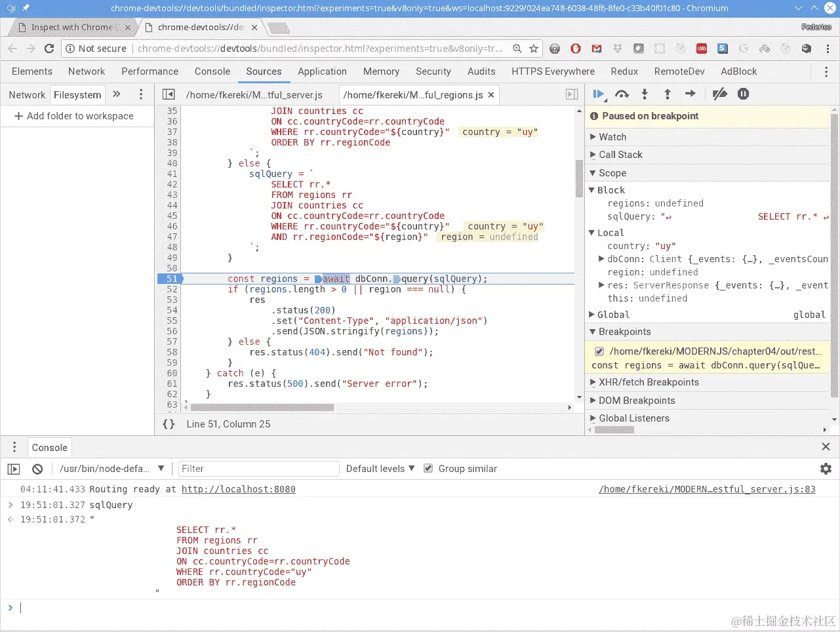Collapse the Scope section
Viewport: 840px width, 632px height.
click(593, 173)
